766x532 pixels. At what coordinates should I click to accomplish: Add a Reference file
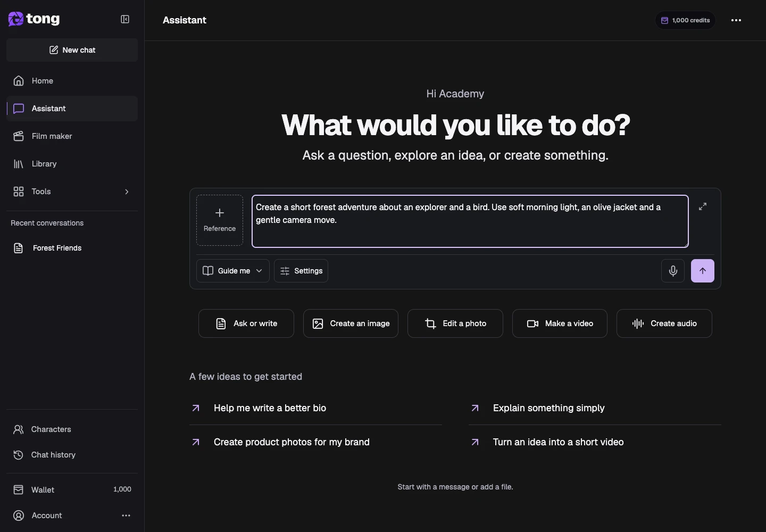[220, 220]
